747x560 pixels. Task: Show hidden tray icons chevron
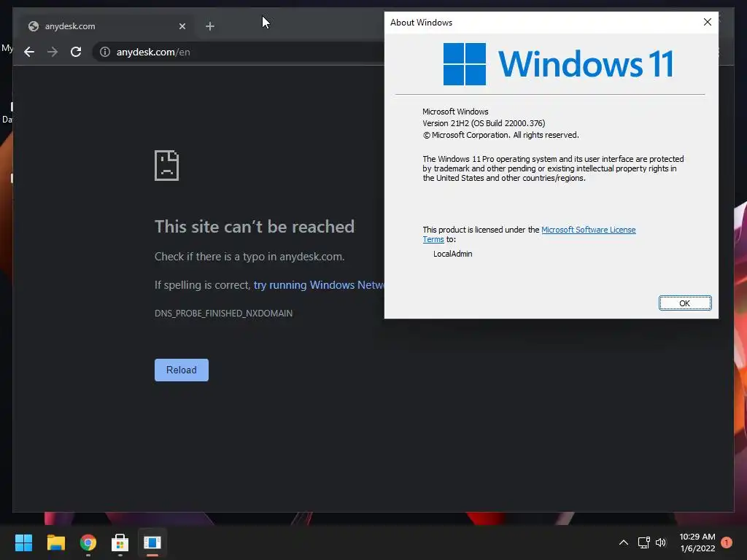pyautogui.click(x=623, y=542)
